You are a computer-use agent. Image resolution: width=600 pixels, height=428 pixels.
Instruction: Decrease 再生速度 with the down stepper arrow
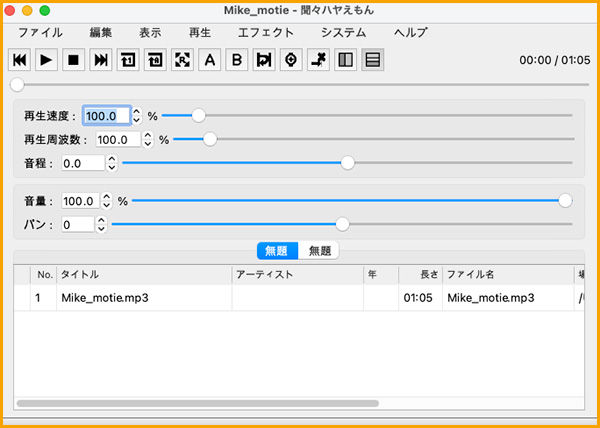click(137, 120)
